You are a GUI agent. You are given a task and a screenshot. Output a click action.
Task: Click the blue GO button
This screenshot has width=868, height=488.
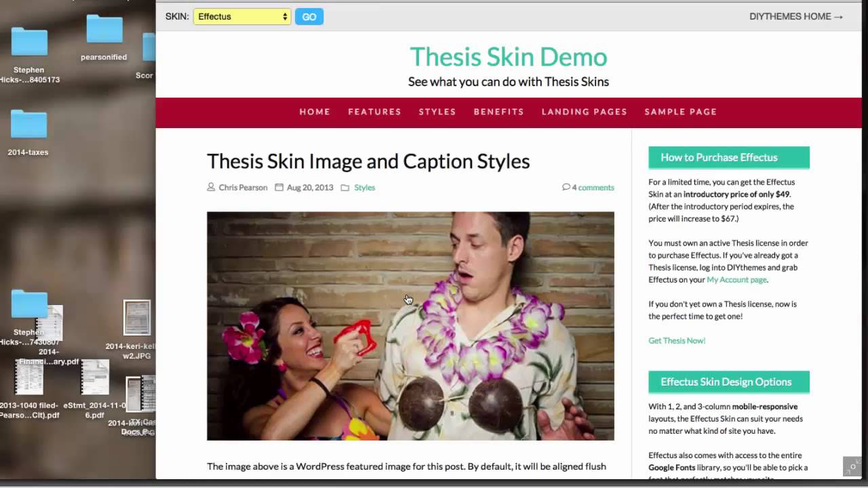309,16
